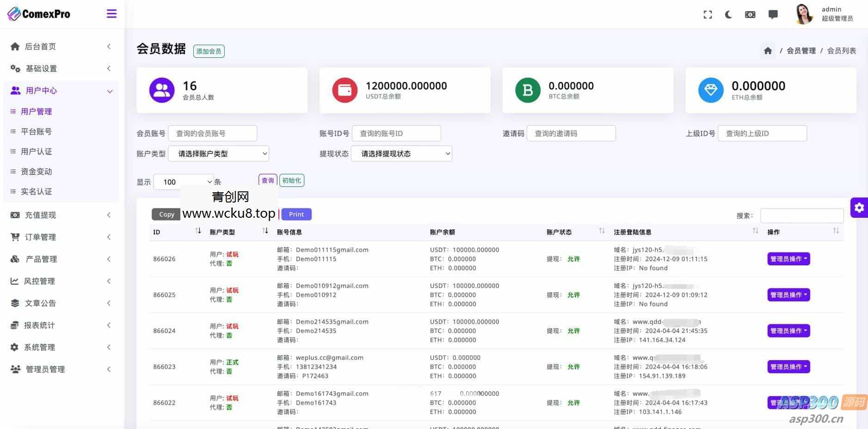Viewport: 868px width, 429px height.
Task: Open the 请选择提现状态 dropdown
Action: 401,153
